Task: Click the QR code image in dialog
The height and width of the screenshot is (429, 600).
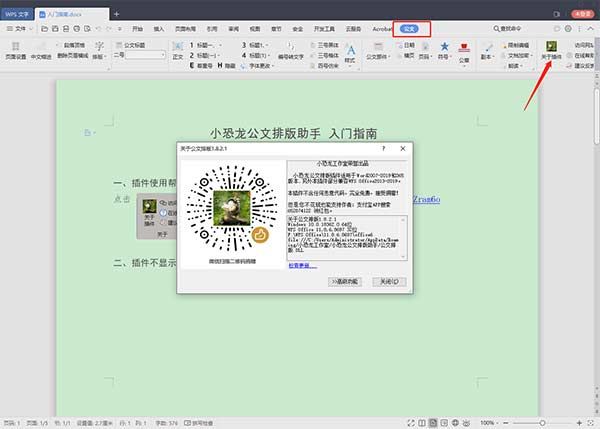Action: [232, 209]
